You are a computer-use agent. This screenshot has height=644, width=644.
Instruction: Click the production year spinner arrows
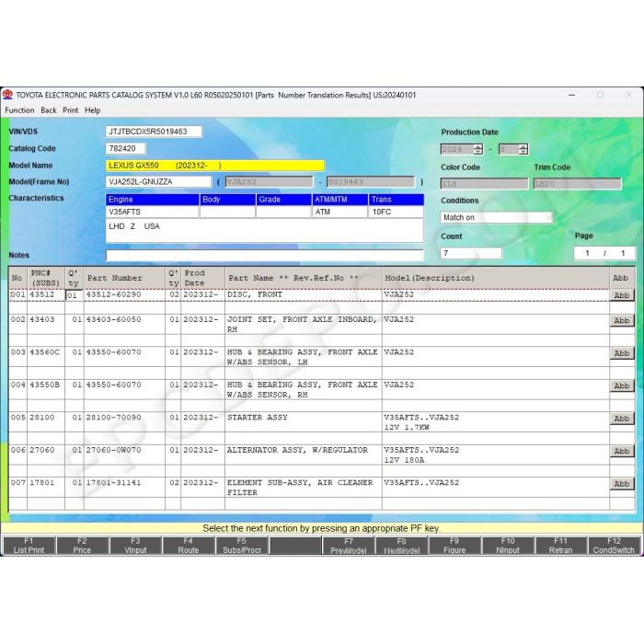[x=478, y=149]
